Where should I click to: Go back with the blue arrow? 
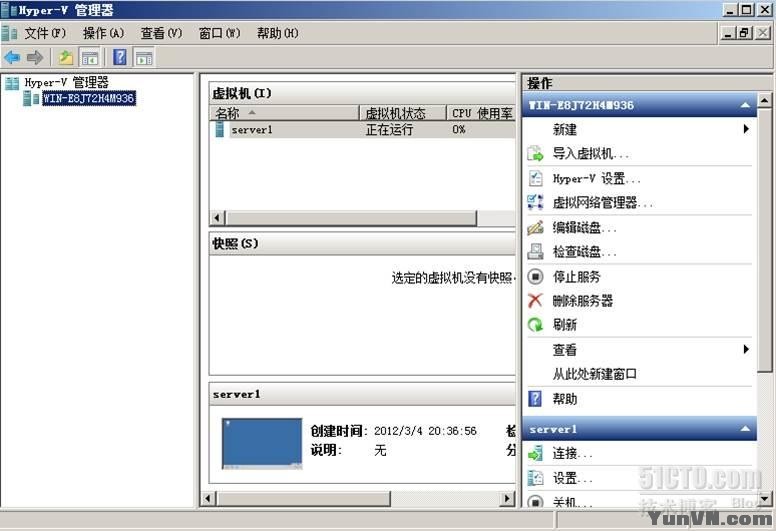pyautogui.click(x=12, y=57)
